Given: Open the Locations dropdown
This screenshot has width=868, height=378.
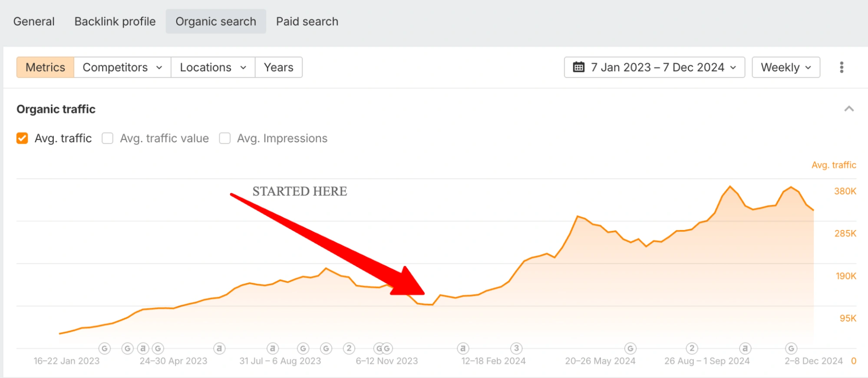Looking at the screenshot, I should pyautogui.click(x=213, y=67).
